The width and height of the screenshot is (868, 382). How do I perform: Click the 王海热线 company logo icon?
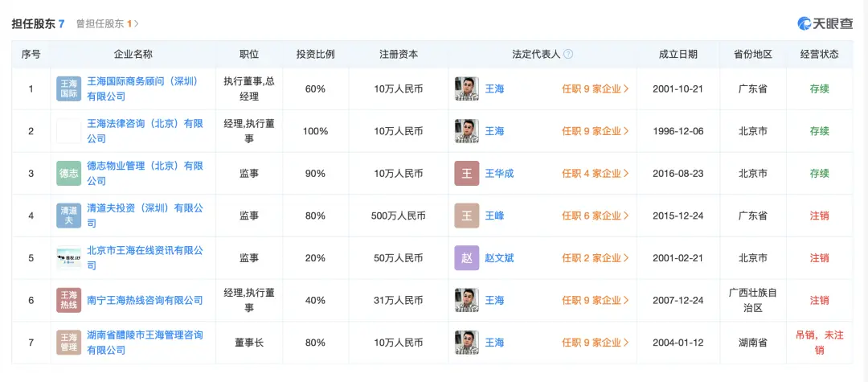(68, 300)
